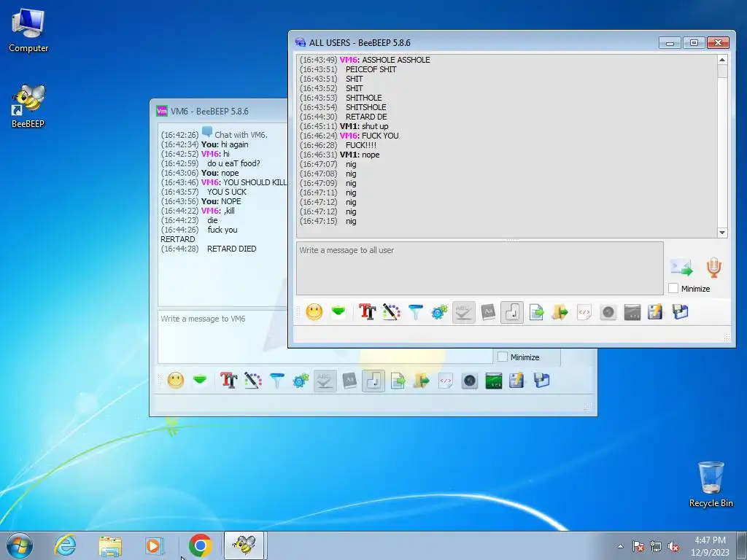Screen dimensions: 747x560
Task: Open font chooser in VM6 toolbar
Action: (228, 381)
